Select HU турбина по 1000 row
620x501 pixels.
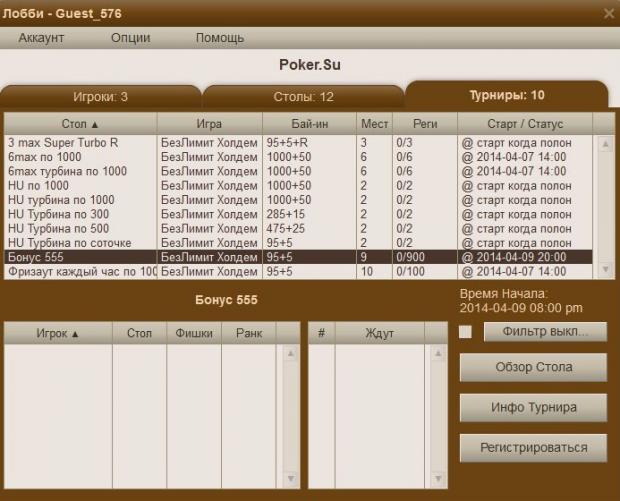[x=298, y=200]
